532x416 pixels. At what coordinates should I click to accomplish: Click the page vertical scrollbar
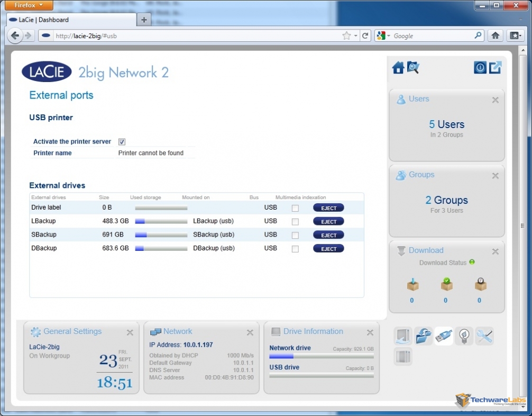pyautogui.click(x=522, y=226)
